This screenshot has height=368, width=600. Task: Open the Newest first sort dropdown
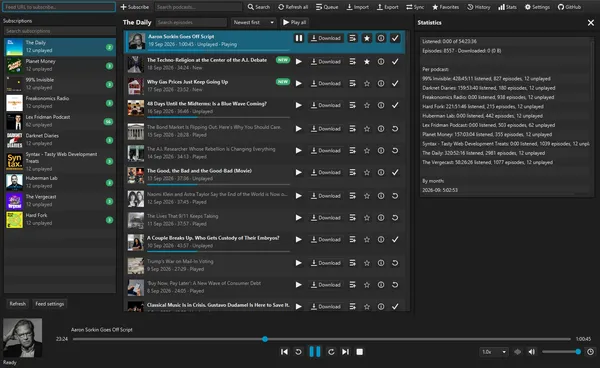pos(253,22)
